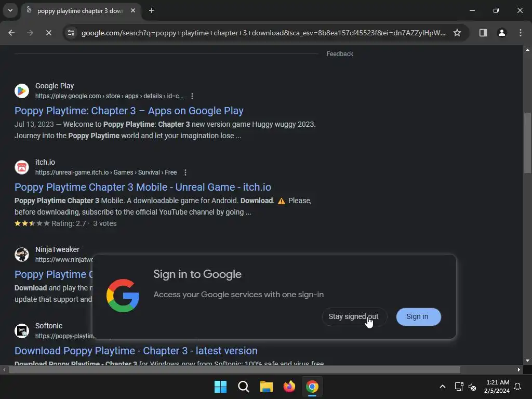Click the Sign in button

click(418, 316)
